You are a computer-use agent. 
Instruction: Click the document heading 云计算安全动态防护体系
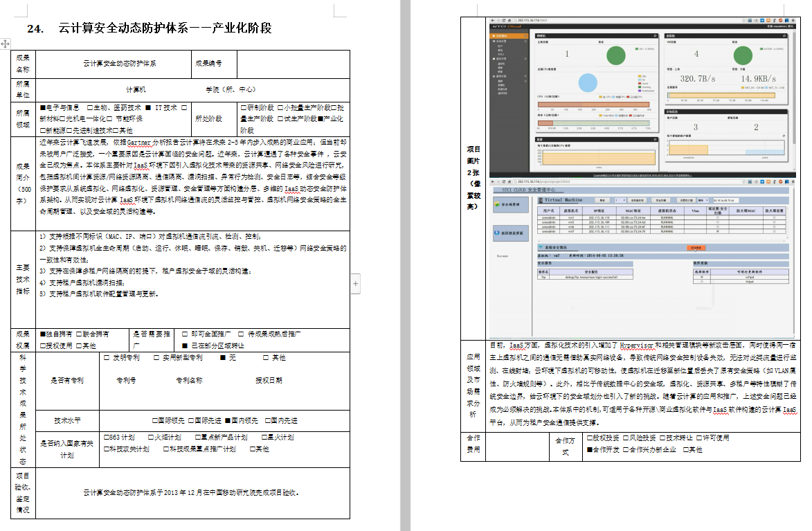pos(165,28)
